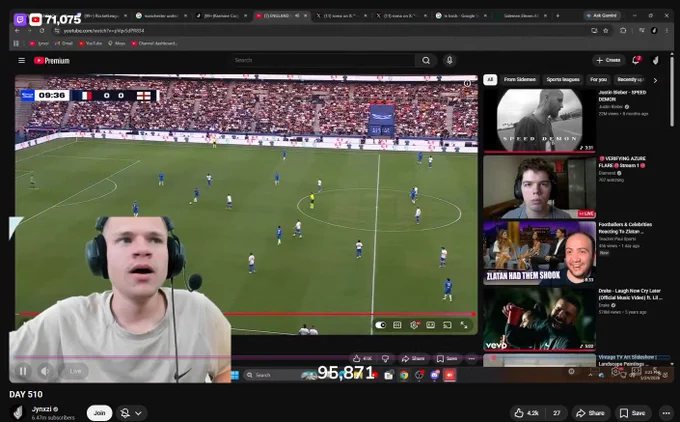Click the Create button on YouTube
Image resolution: width=680 pixels, height=422 pixels.
pyautogui.click(x=609, y=60)
